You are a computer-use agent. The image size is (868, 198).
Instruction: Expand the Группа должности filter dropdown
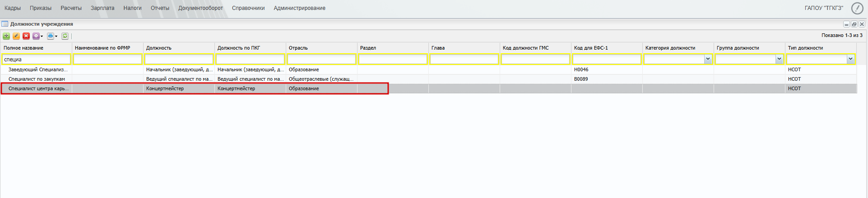[779, 59]
